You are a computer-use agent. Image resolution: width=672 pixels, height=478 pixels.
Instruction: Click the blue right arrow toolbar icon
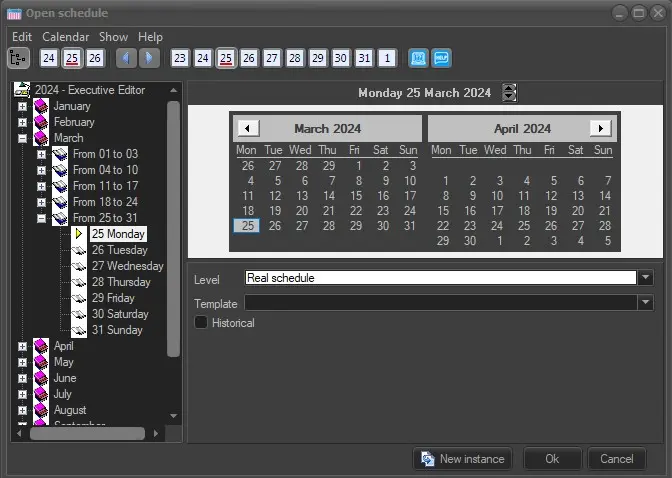tap(148, 58)
